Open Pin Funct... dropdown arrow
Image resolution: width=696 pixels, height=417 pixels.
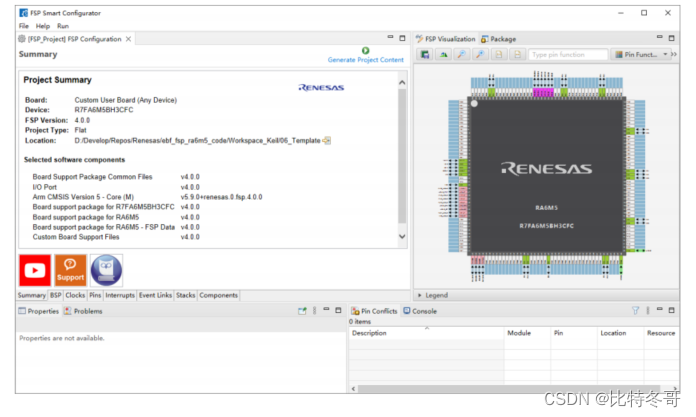(665, 55)
